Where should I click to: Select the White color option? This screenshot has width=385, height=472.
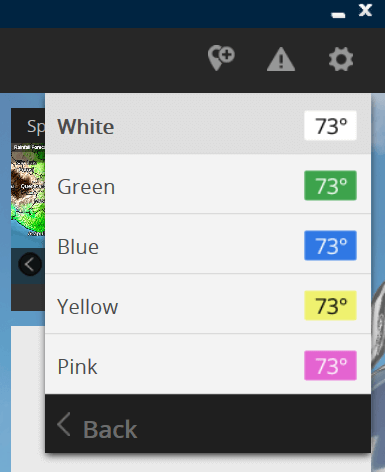tap(208, 124)
